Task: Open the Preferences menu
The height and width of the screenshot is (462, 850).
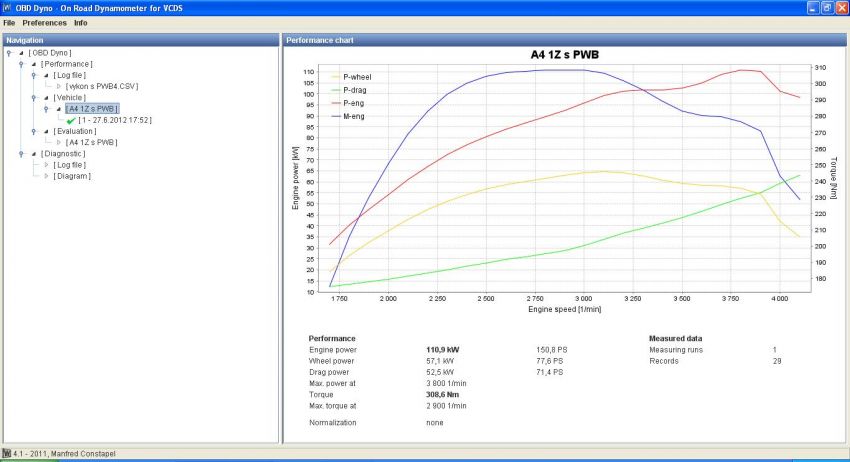Action: (44, 23)
